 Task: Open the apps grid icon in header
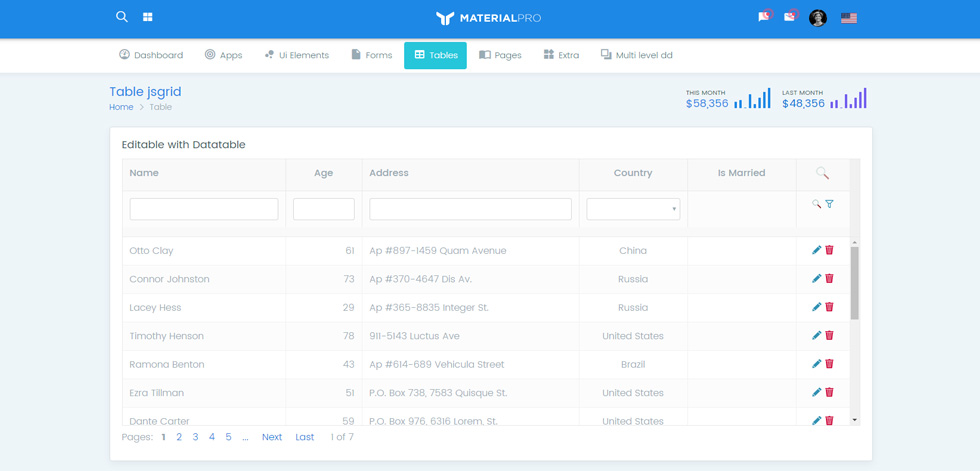[x=148, y=17]
